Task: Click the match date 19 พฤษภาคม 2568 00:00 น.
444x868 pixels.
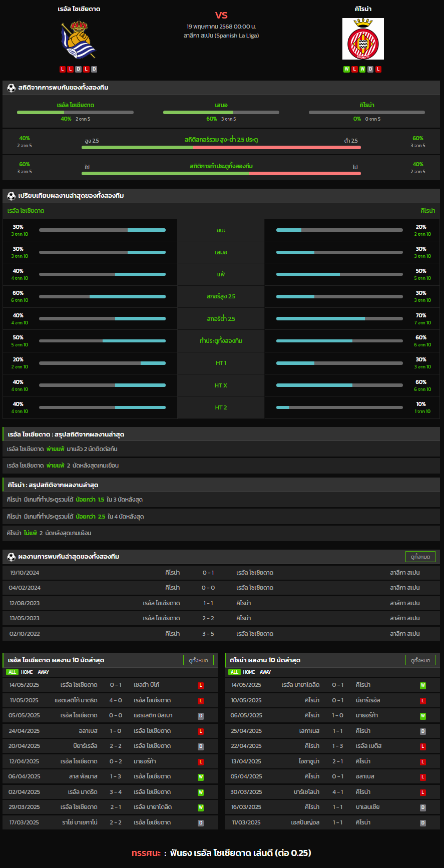Action: (x=221, y=27)
